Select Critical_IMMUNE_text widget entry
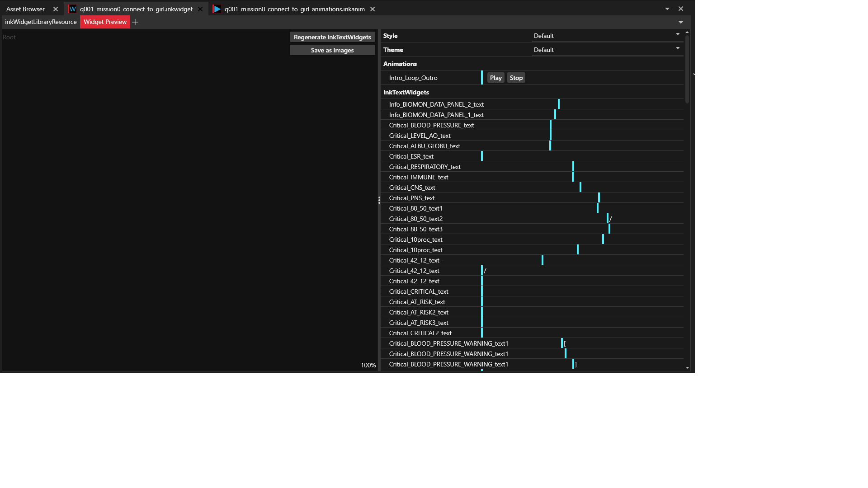 coord(418,176)
